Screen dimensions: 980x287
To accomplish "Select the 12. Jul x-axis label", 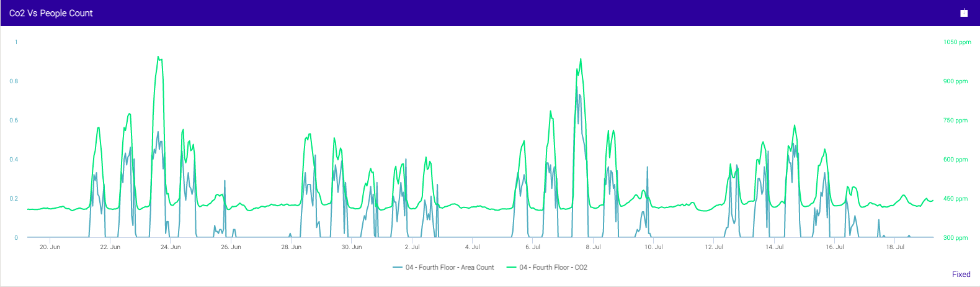I will coord(714,247).
